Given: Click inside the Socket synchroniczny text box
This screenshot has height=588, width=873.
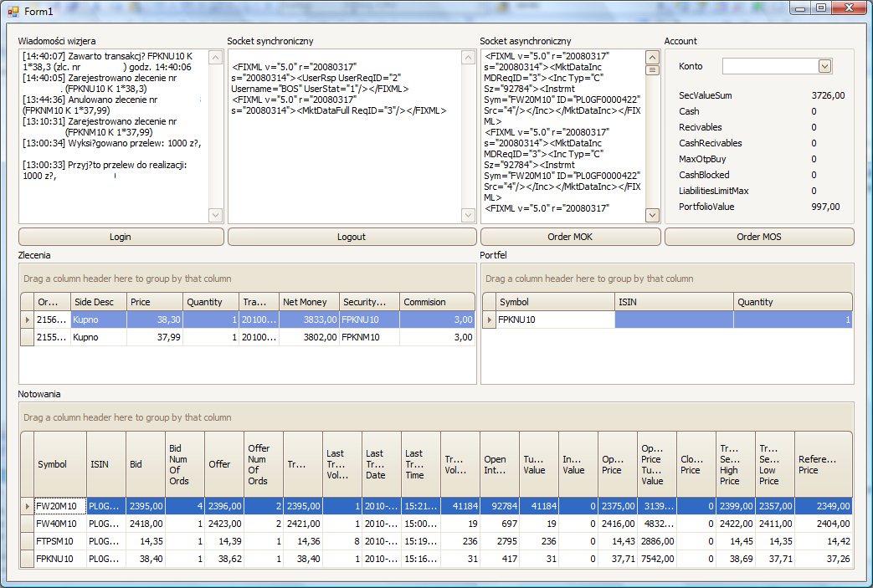Looking at the screenshot, I should [x=343, y=167].
